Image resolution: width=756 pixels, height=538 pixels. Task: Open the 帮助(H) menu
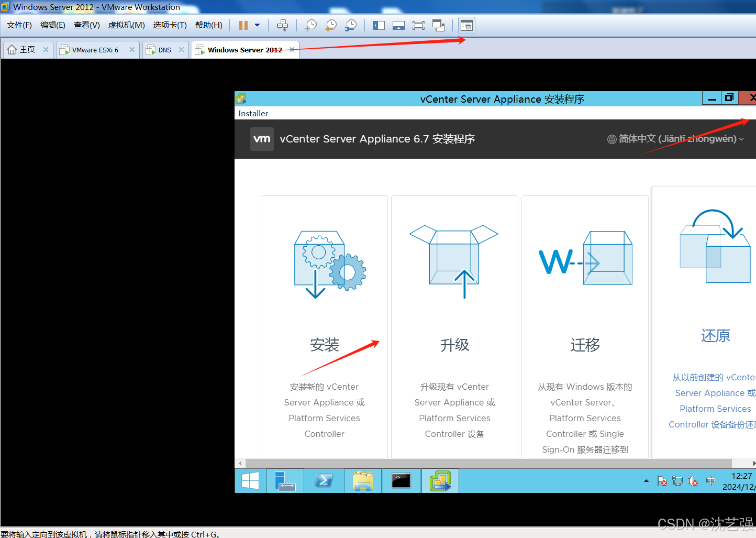209,25
